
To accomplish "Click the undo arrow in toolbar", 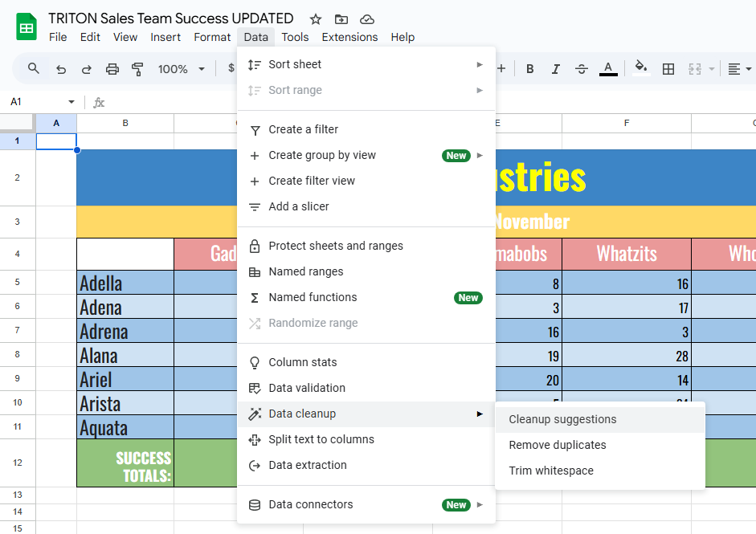I will pos(61,69).
